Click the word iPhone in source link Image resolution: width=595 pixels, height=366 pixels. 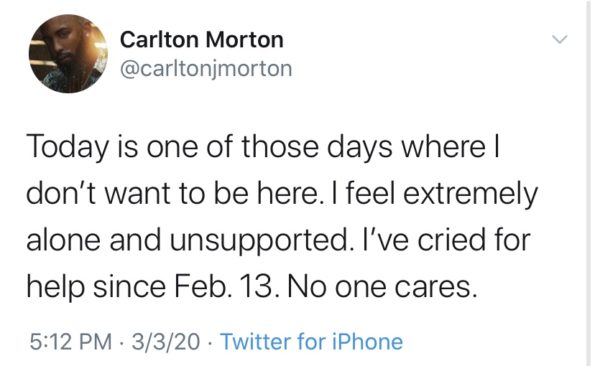[x=367, y=341]
